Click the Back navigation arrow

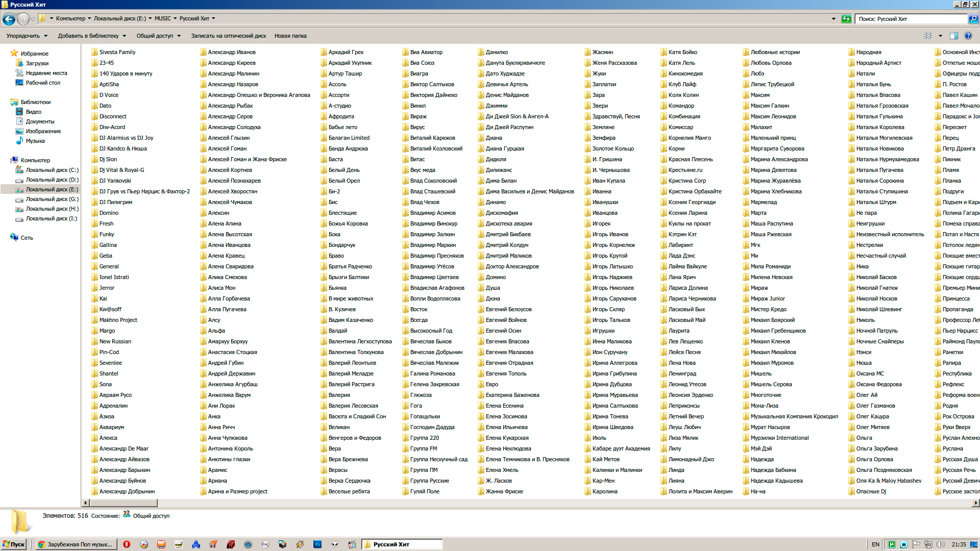point(9,19)
